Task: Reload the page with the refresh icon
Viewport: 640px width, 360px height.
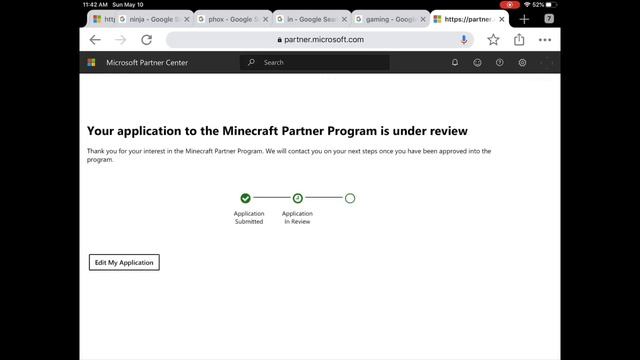Action: [x=147, y=40]
